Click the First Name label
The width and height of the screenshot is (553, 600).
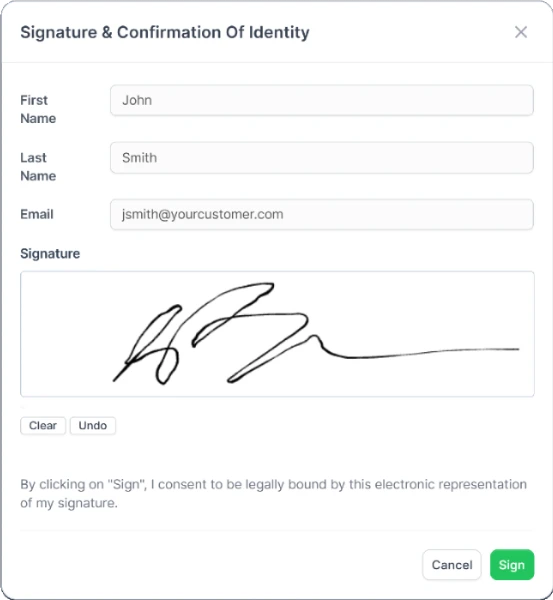click(38, 109)
